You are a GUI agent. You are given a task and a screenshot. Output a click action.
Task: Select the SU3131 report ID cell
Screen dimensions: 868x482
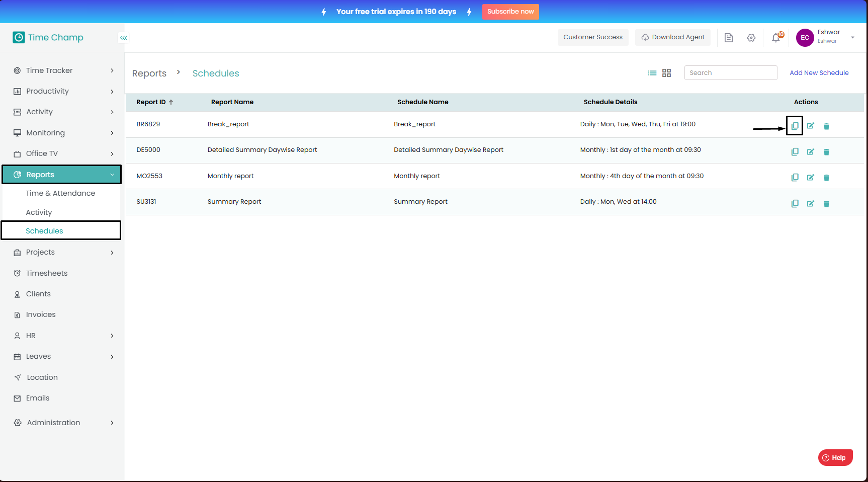(146, 202)
